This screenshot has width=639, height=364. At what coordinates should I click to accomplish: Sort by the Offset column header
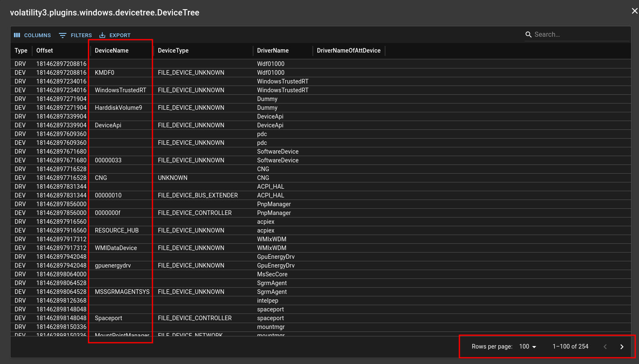45,51
